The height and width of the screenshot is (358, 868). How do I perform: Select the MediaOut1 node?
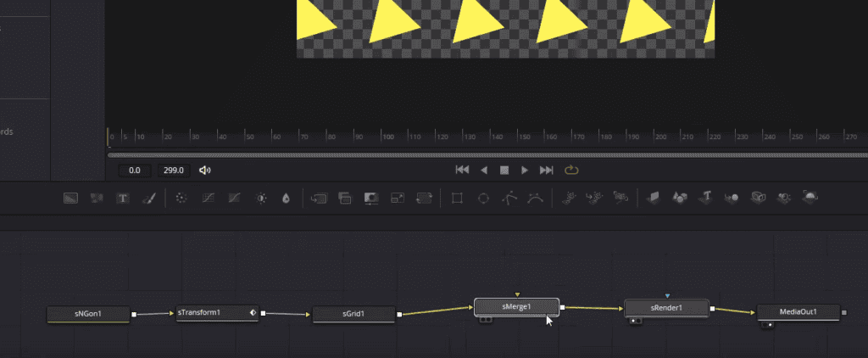coord(798,311)
